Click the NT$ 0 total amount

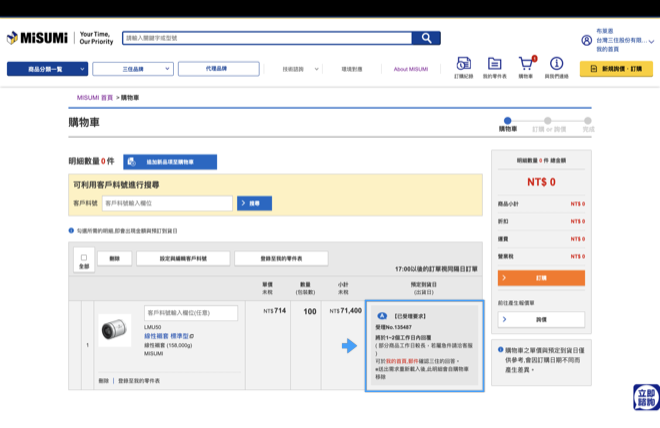coord(541,182)
